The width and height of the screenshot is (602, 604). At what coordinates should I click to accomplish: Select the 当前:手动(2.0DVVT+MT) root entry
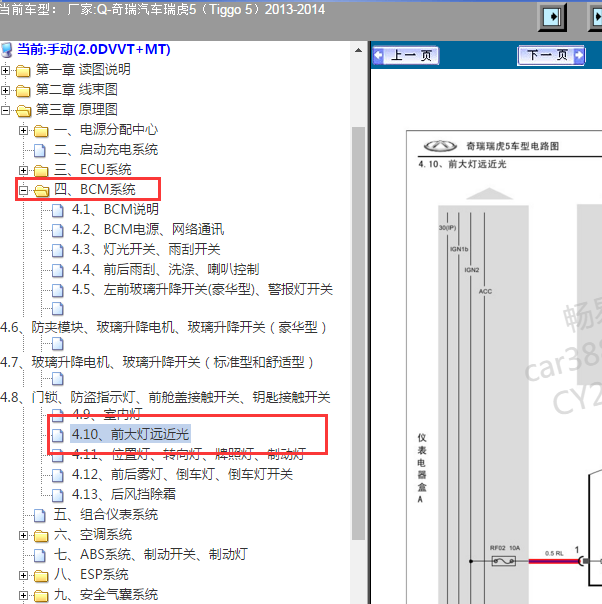pyautogui.click(x=94, y=49)
